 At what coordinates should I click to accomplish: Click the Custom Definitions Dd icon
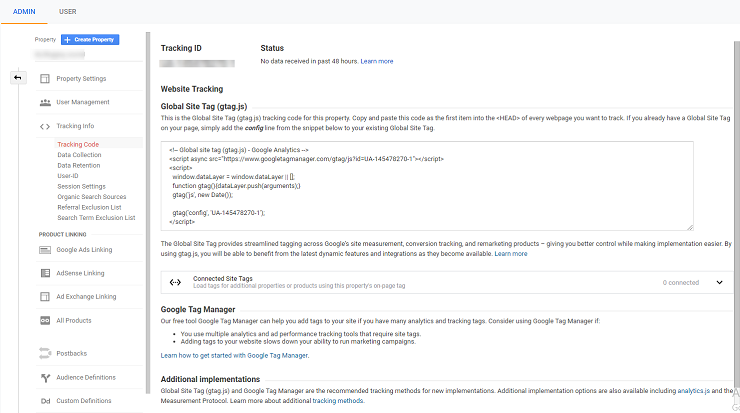click(45, 401)
